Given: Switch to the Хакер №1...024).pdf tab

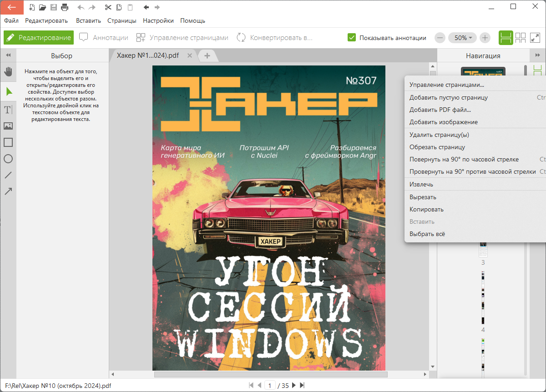Looking at the screenshot, I should 148,55.
